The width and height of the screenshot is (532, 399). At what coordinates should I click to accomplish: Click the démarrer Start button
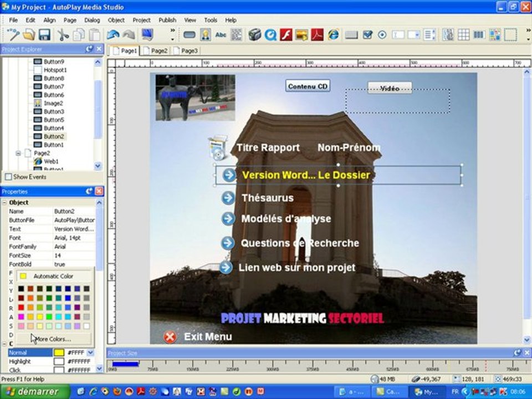point(35,392)
